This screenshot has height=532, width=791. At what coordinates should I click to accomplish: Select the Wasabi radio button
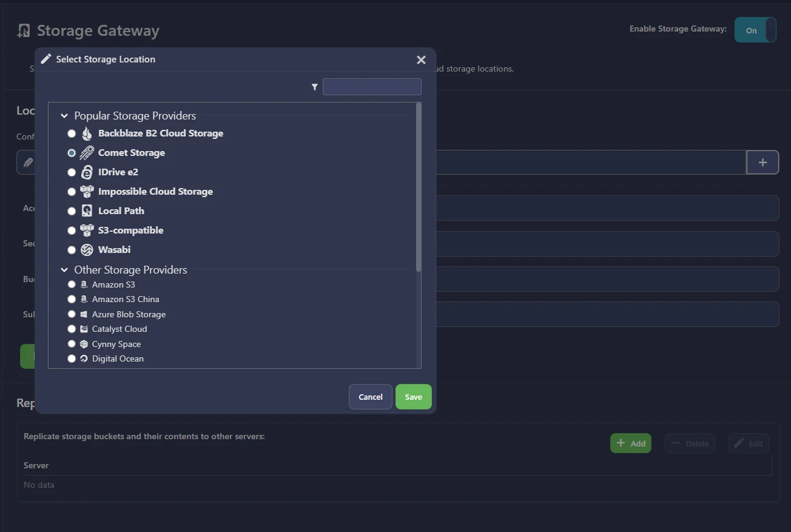tap(72, 250)
